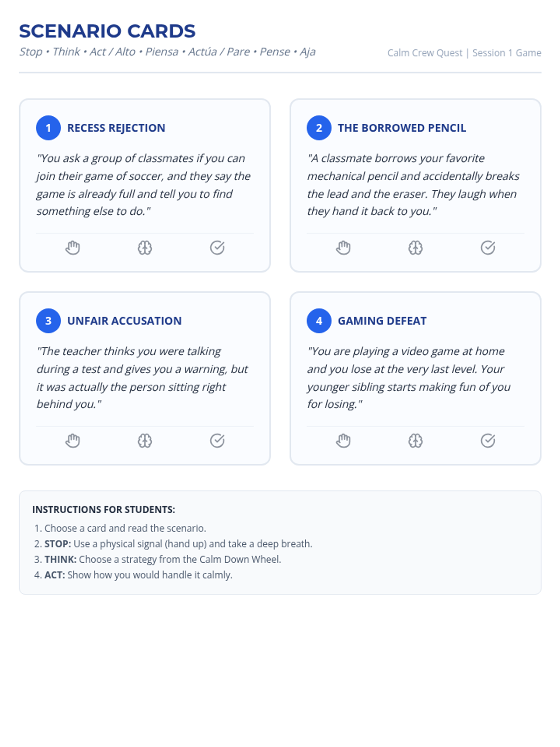
Task: Click the brain icon on Gaming Defeat card
Action: 415,440
